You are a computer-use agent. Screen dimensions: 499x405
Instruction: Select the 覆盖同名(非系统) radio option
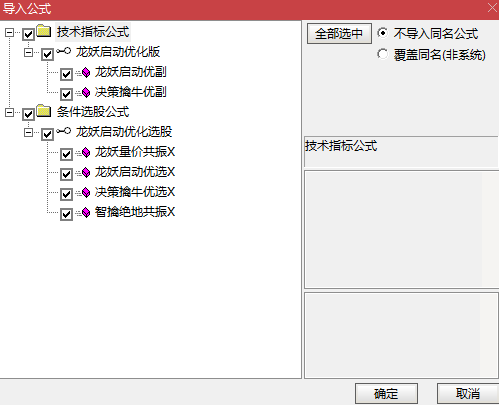pos(383,54)
